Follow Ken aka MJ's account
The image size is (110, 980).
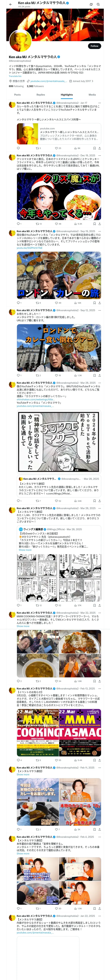click(95, 46)
